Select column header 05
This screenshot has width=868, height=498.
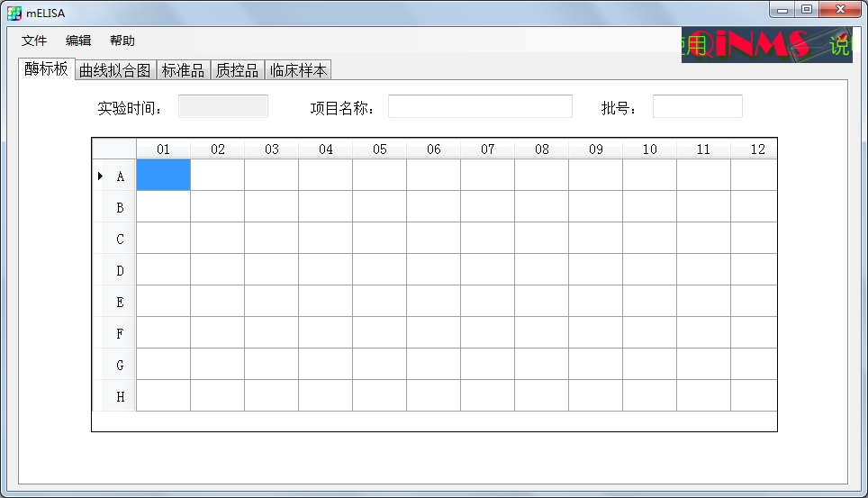[379, 149]
